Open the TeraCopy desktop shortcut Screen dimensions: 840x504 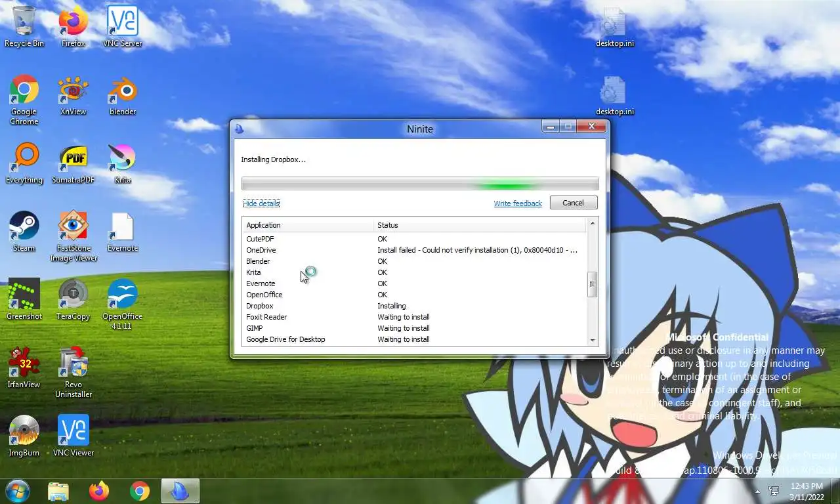click(x=73, y=300)
